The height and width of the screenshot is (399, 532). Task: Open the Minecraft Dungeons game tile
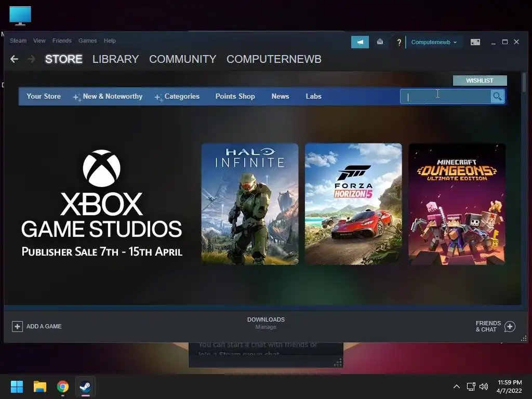[457, 204]
